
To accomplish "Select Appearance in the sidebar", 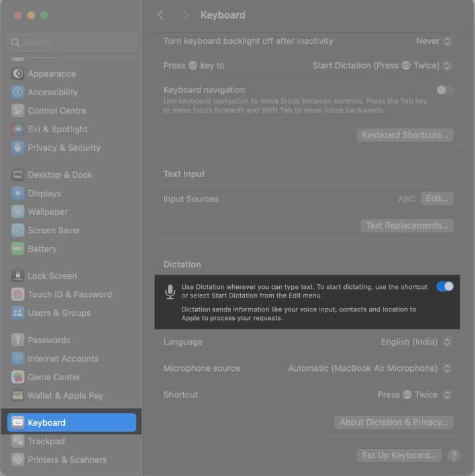I will click(x=72, y=73).
